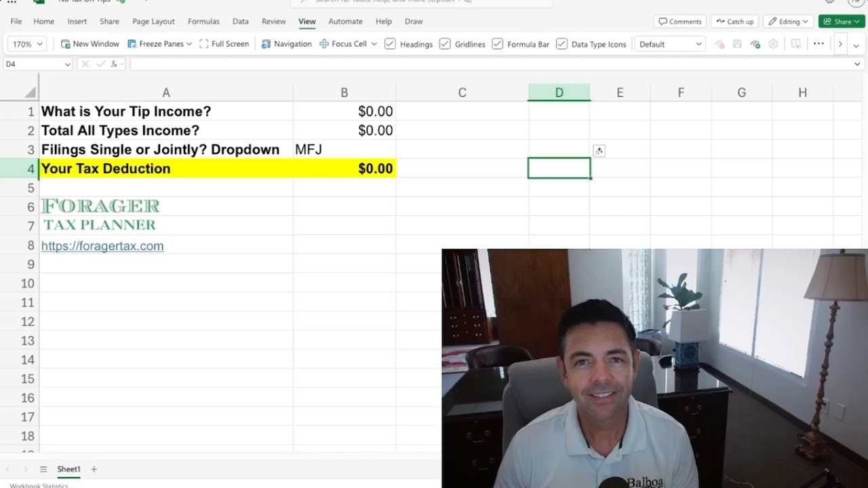Open the Automate tab

click(345, 22)
